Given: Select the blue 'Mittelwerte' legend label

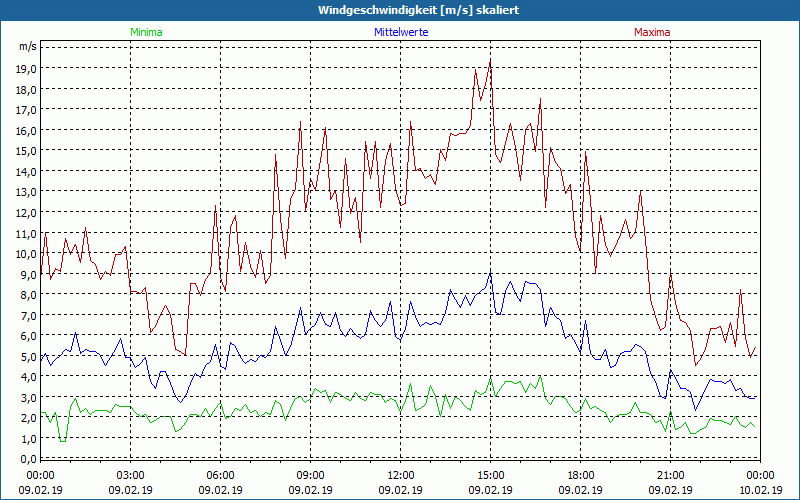Looking at the screenshot, I should click(x=401, y=32).
